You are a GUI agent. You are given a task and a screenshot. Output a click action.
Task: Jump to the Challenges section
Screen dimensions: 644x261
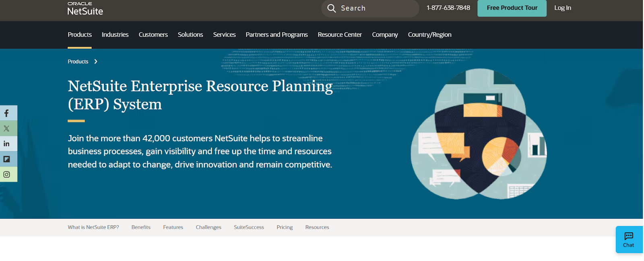click(x=208, y=227)
